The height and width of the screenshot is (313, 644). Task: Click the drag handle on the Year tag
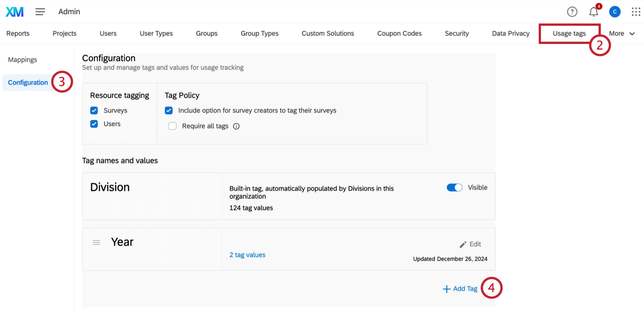[97, 243]
